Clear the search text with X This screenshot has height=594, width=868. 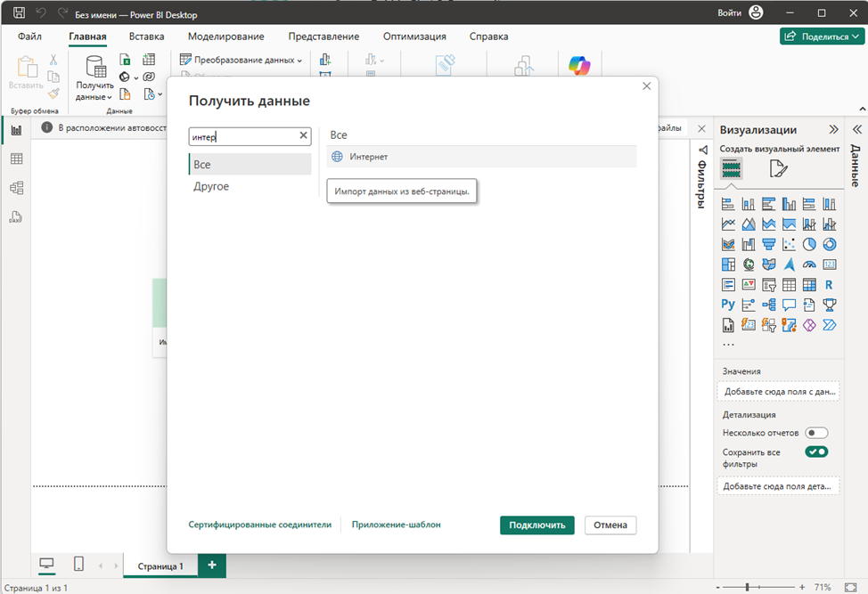(x=303, y=135)
